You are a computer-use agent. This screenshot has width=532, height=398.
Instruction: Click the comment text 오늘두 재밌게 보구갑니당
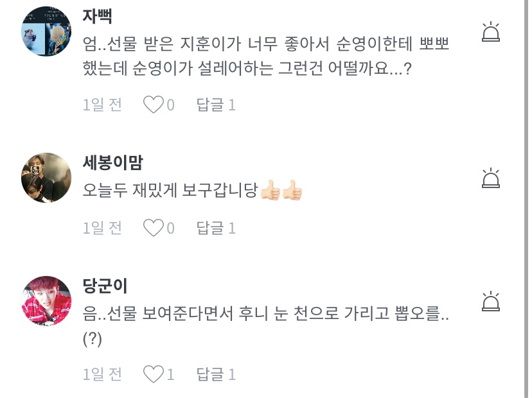[x=171, y=191]
